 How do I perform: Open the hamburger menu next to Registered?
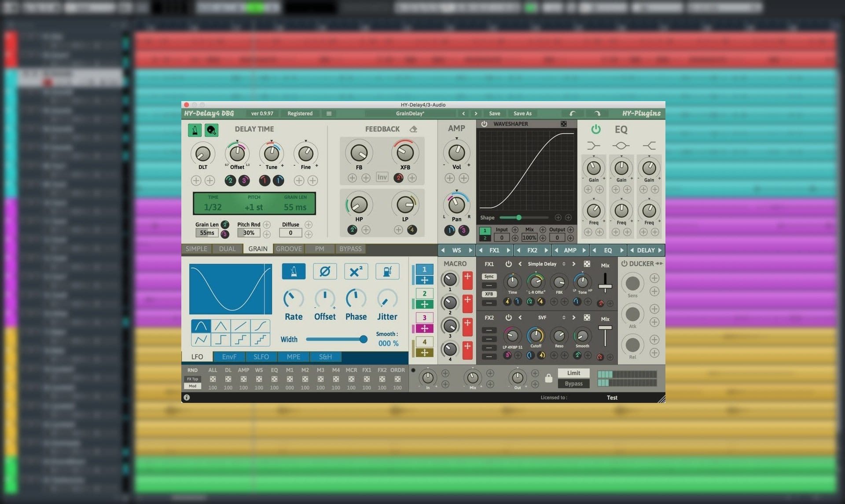(329, 113)
